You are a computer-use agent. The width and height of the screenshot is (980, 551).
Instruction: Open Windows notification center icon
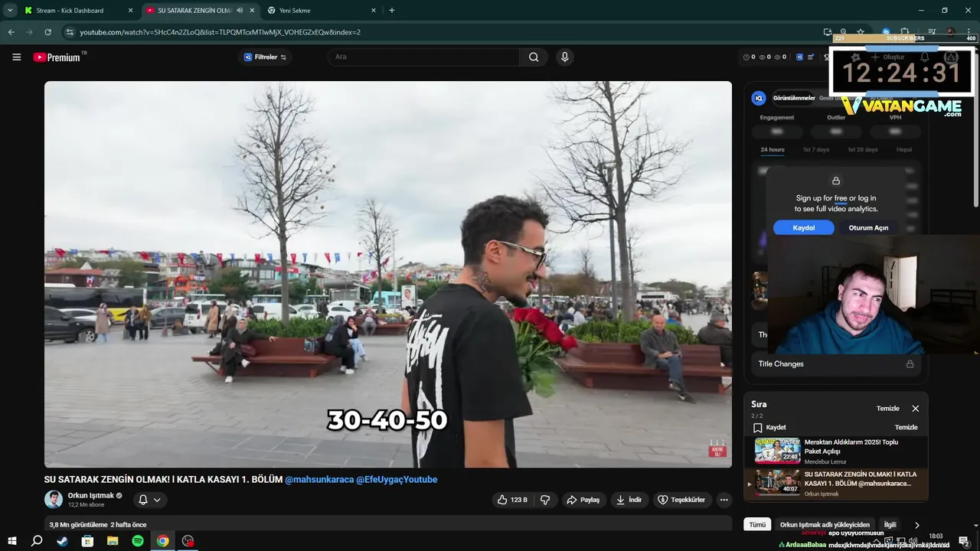tap(964, 541)
